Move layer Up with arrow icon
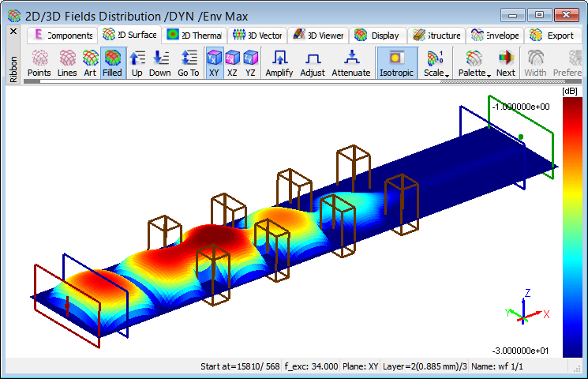 (137, 63)
